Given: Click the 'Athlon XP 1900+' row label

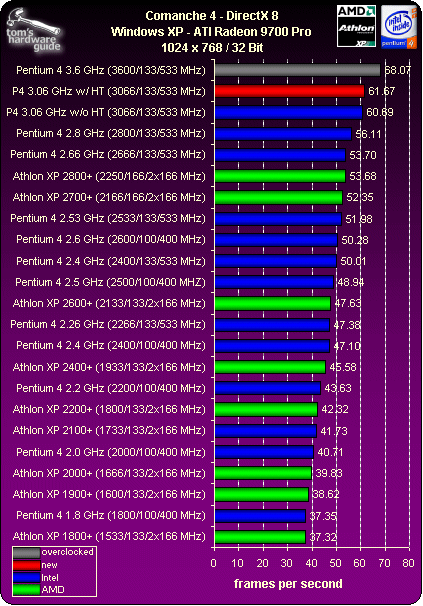Looking at the screenshot, I should (x=109, y=494).
